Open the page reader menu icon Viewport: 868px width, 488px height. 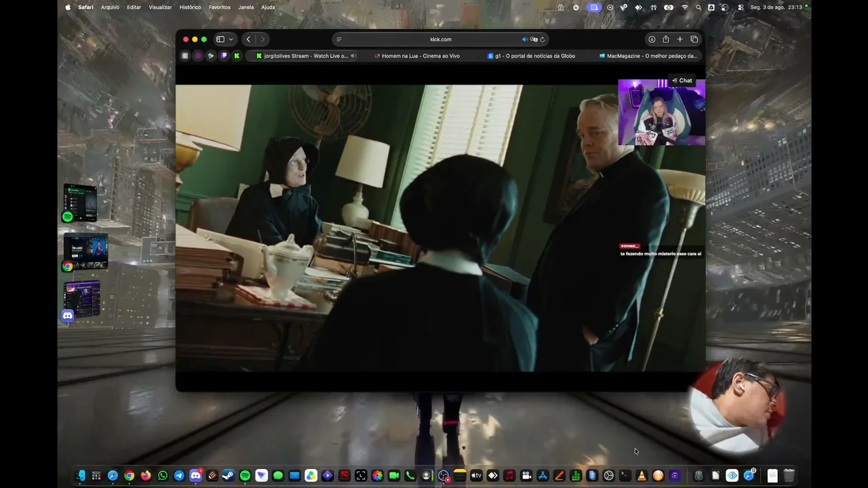click(339, 39)
